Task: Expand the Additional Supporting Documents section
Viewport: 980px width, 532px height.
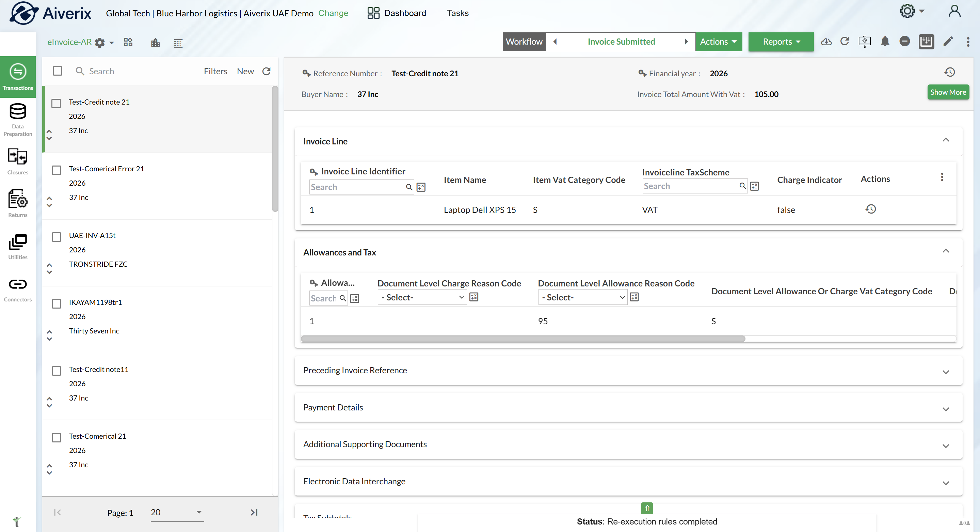Action: point(945,446)
